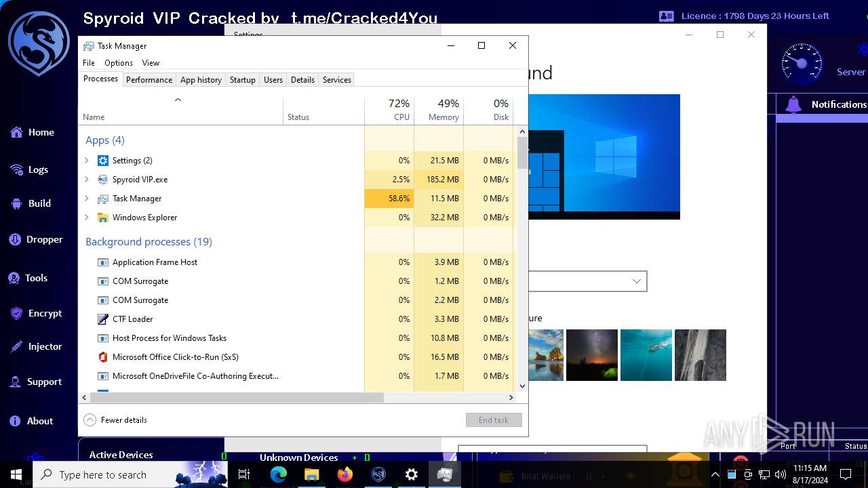Screen dimensions: 868x488
Task: Expand the Spyroid VIP.exe process group
Action: pos(87,180)
